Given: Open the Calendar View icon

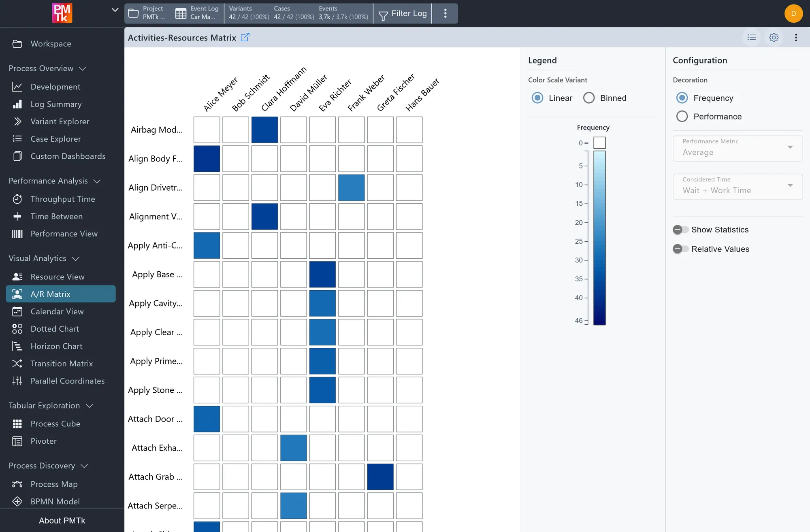Looking at the screenshot, I should (17, 312).
